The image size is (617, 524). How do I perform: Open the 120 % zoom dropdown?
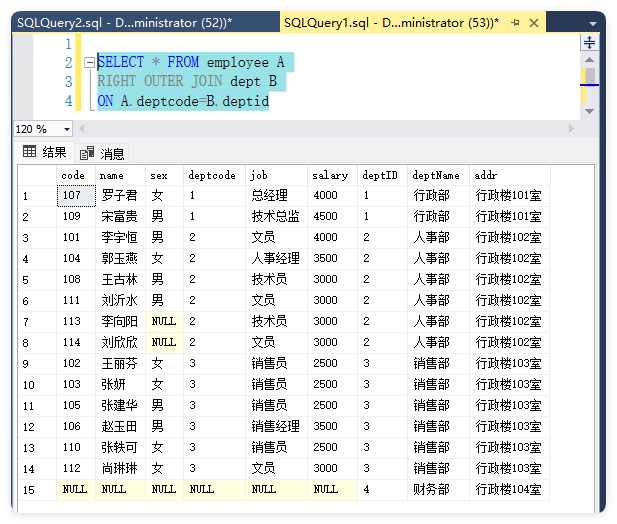pos(67,129)
